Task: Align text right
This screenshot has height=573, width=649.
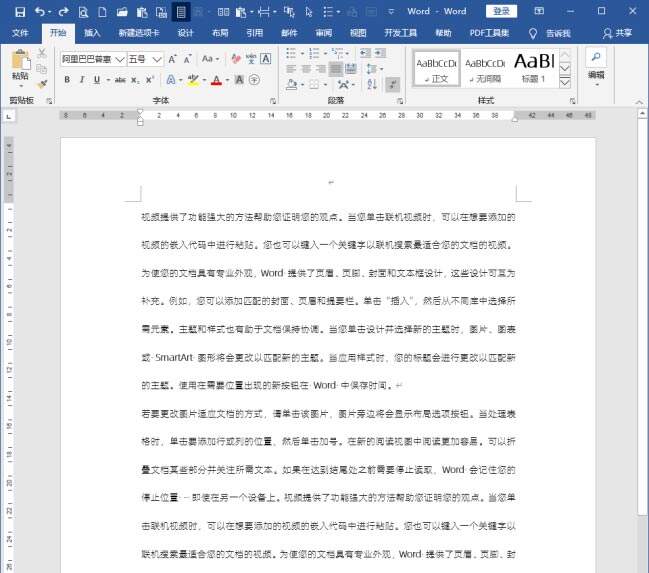Action: click(x=321, y=69)
